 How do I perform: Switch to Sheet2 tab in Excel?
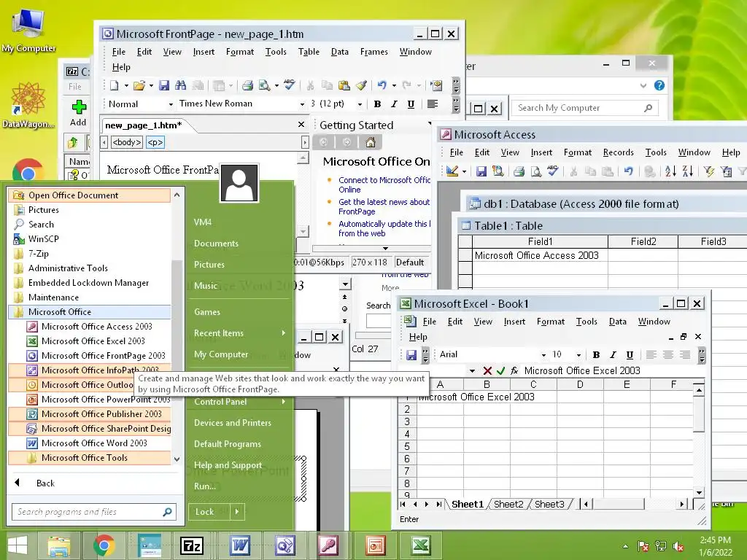pos(508,505)
